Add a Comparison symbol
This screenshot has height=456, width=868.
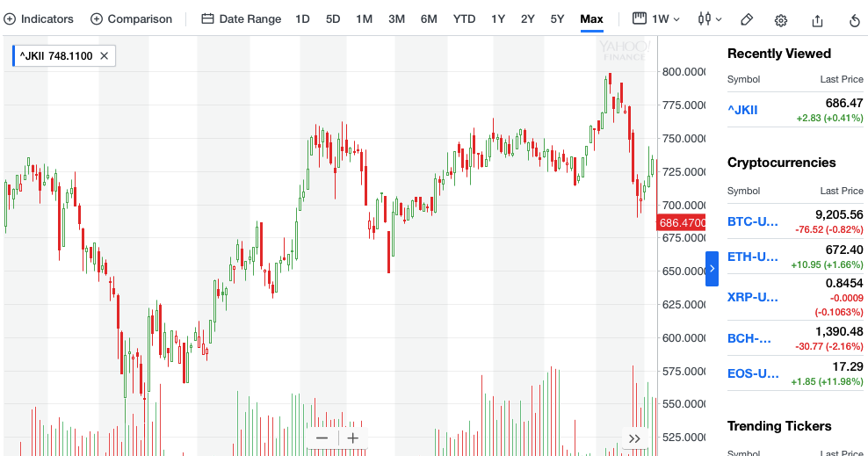[131, 18]
